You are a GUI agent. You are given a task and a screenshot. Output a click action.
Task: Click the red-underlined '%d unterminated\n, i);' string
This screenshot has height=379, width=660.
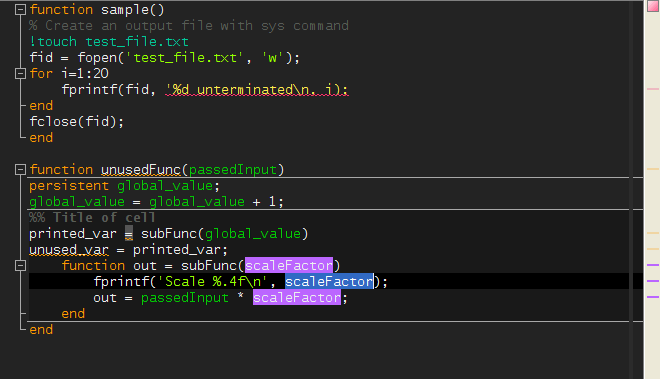tap(257, 90)
